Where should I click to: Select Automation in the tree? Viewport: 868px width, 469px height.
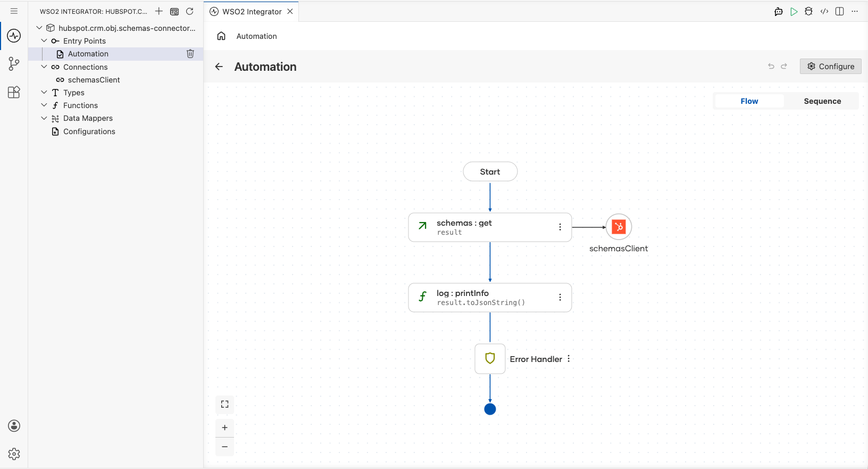click(115, 54)
